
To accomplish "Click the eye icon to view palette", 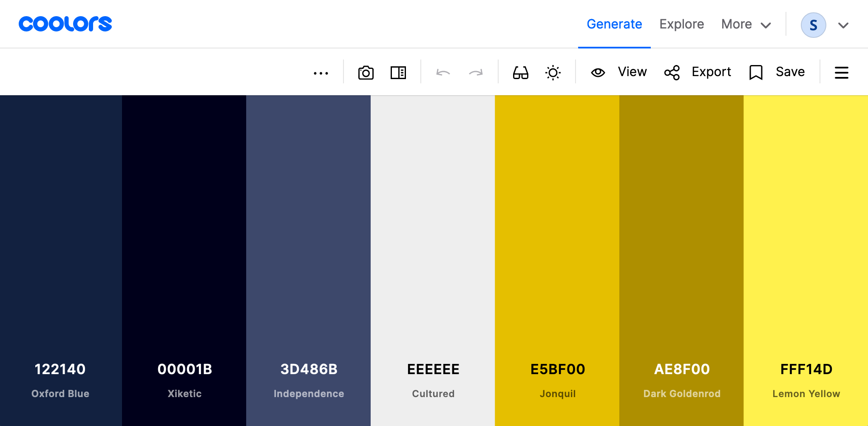I will coord(598,72).
